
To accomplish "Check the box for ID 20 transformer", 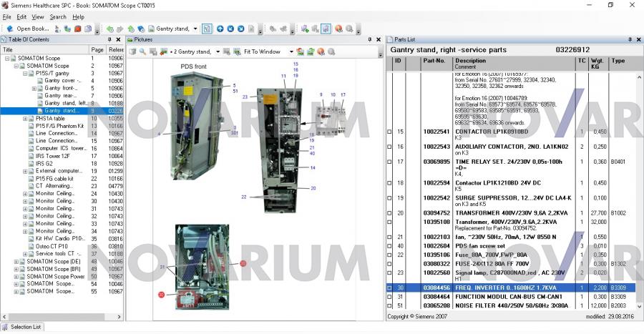I will pyautogui.click(x=389, y=212).
